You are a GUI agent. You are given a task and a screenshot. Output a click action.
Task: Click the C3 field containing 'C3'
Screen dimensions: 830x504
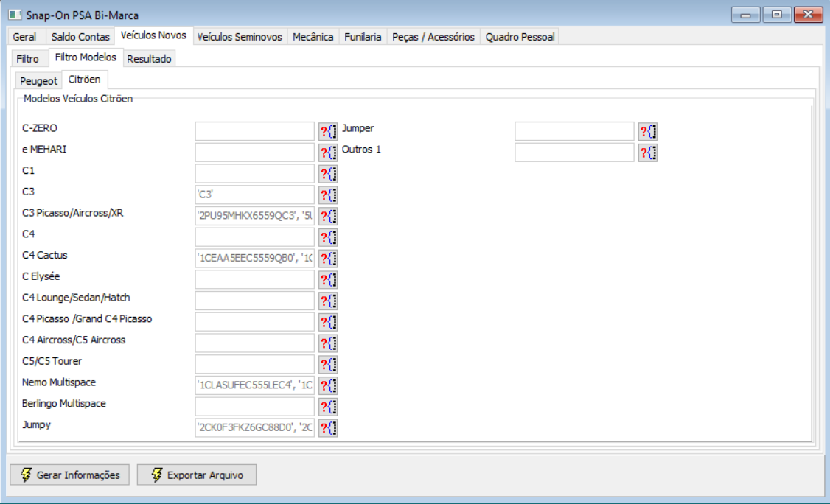pos(254,195)
